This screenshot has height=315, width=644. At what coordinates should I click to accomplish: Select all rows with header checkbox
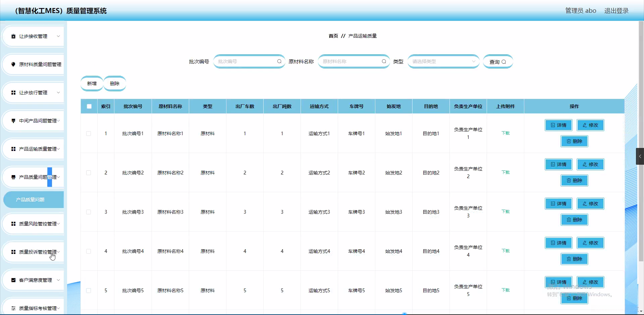click(x=89, y=106)
